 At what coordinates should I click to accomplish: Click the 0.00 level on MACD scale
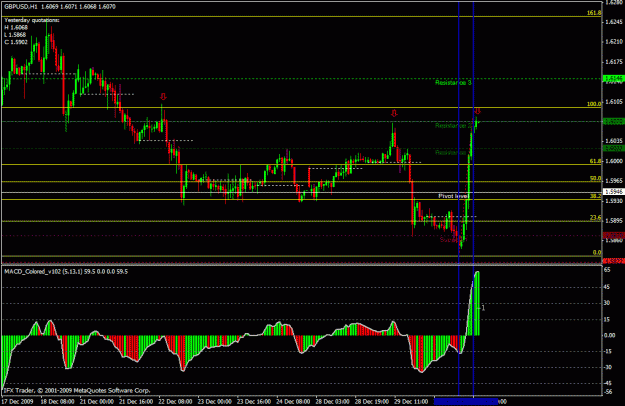tap(609, 335)
